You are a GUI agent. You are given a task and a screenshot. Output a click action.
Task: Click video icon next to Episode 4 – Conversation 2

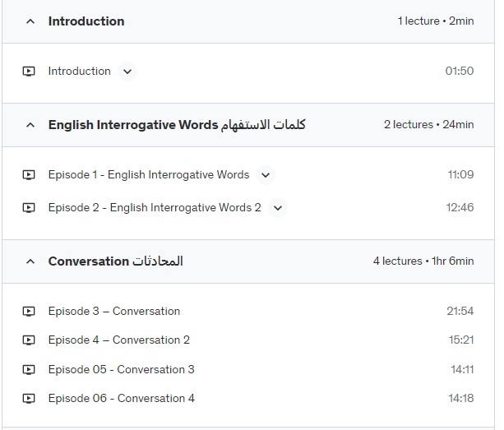[29, 340]
